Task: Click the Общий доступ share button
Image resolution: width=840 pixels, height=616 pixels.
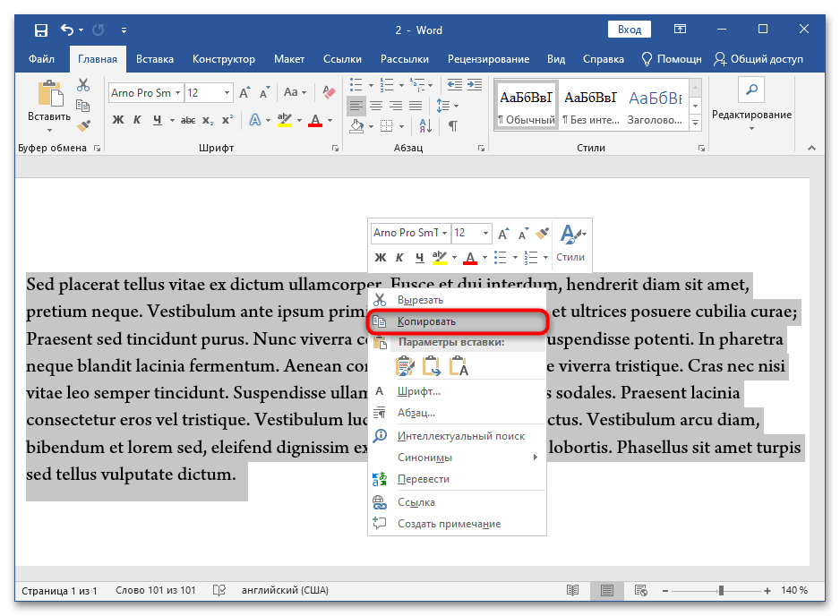Action: pos(759,59)
